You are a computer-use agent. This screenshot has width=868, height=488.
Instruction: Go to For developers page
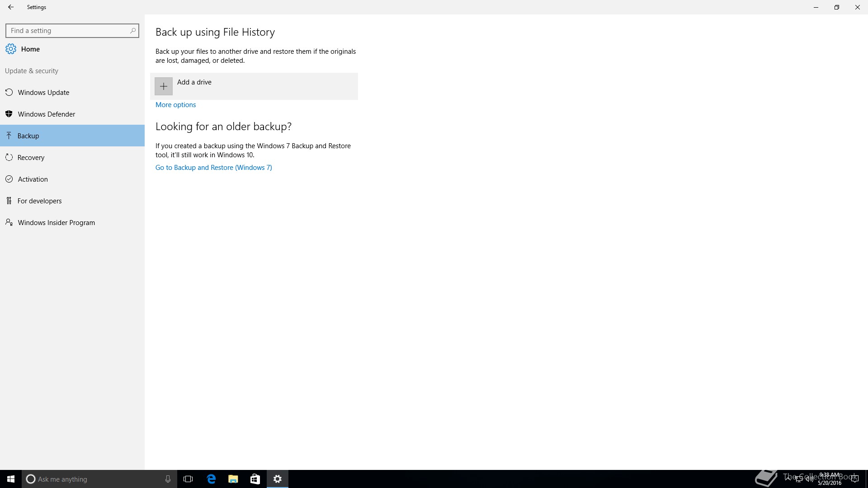click(x=72, y=201)
